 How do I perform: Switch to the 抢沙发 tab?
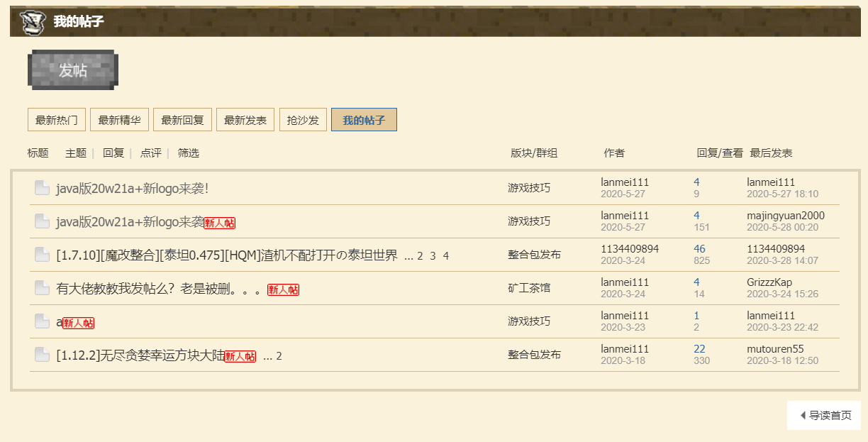[303, 119]
